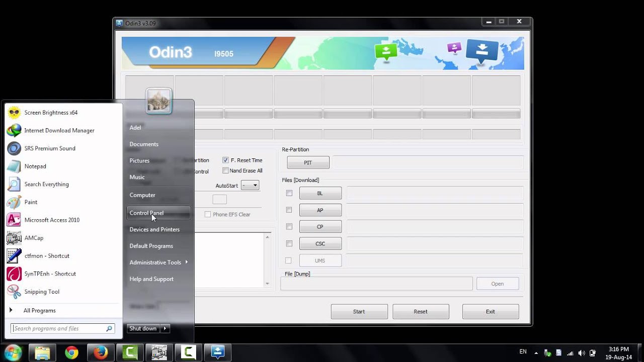Image resolution: width=644 pixels, height=362 pixels.
Task: Open the ctfmon - Shortcut entry
Action: click(x=63, y=256)
